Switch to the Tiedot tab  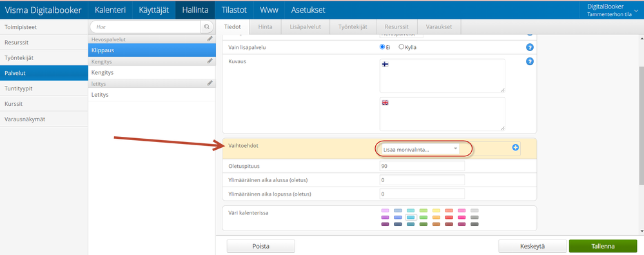click(x=233, y=26)
